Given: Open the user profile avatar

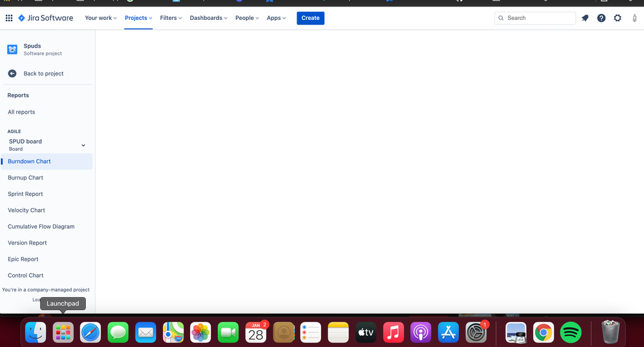Looking at the screenshot, I should 634,18.
